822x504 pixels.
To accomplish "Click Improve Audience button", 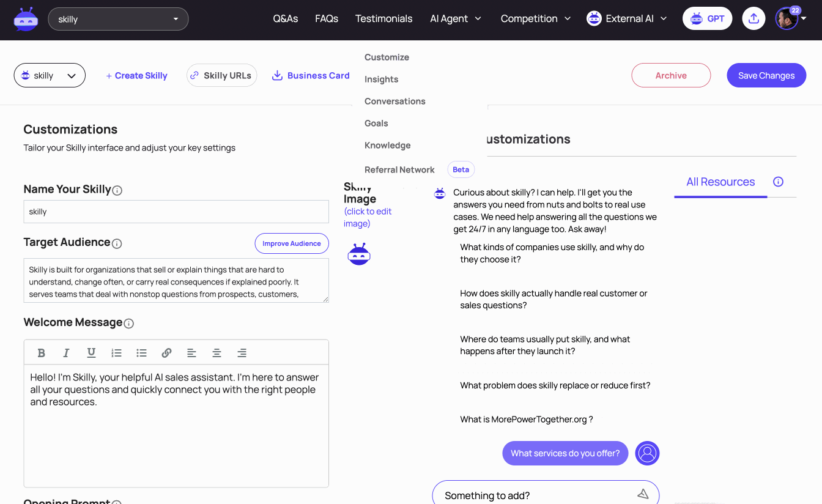I will tap(292, 243).
